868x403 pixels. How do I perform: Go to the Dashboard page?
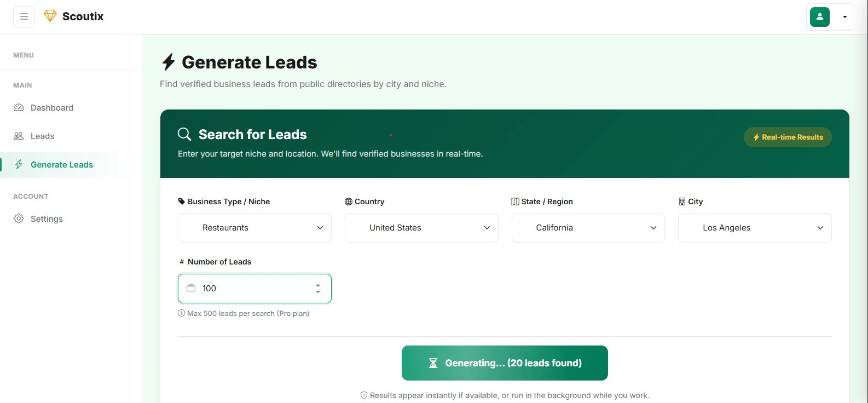(x=51, y=107)
